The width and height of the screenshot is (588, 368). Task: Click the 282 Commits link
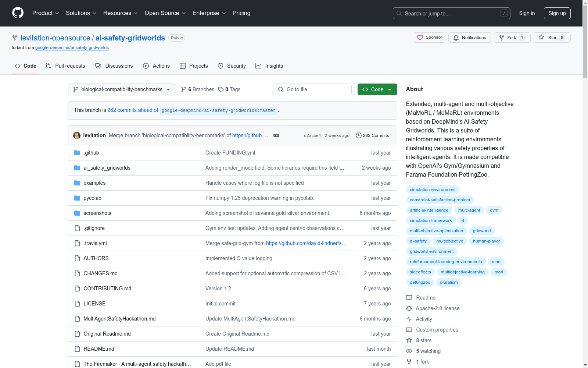tap(372, 135)
